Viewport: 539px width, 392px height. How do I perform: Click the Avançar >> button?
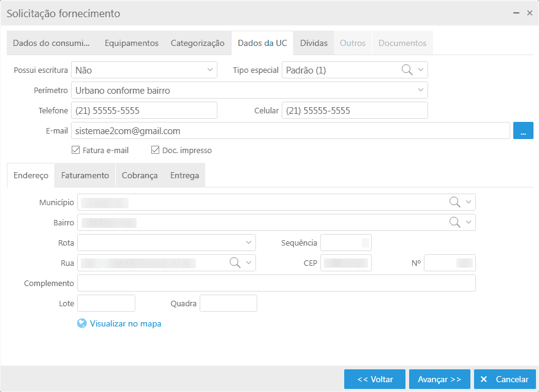point(440,379)
